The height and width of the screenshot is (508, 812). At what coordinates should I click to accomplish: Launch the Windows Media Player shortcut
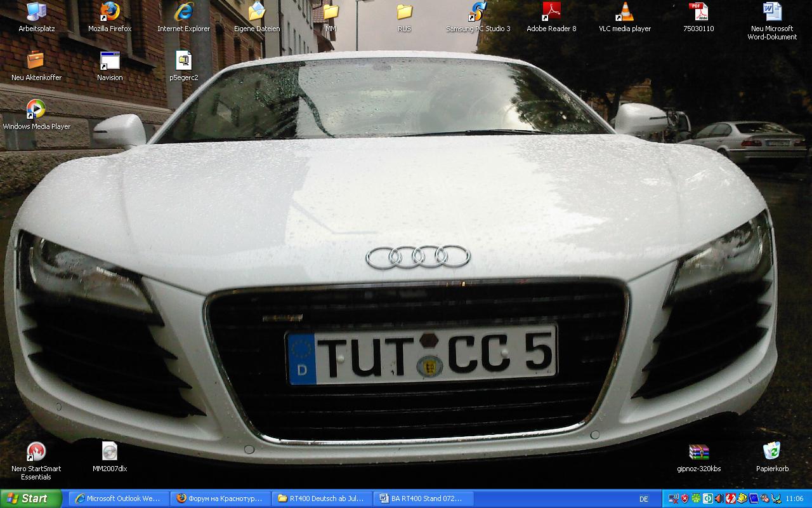point(36,115)
